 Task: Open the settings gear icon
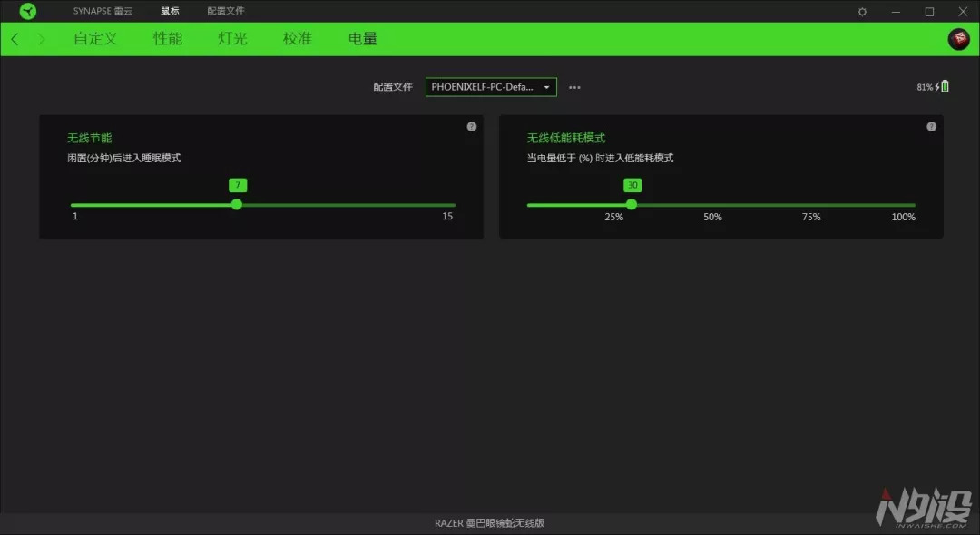862,11
